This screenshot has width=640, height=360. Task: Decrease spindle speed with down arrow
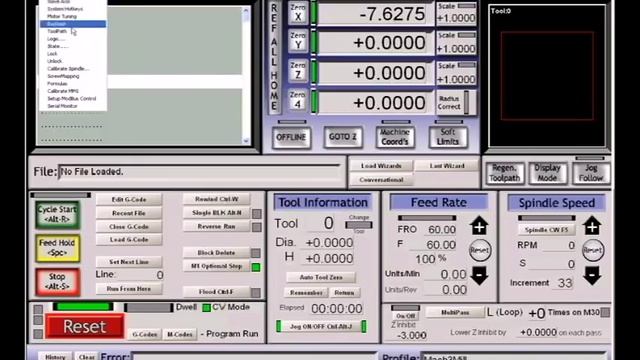(x=592, y=276)
